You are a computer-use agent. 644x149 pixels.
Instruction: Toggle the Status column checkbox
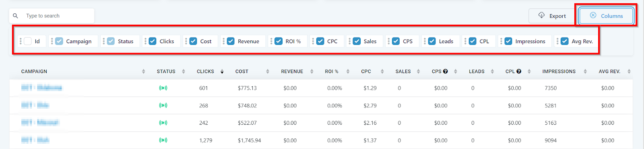tap(111, 41)
